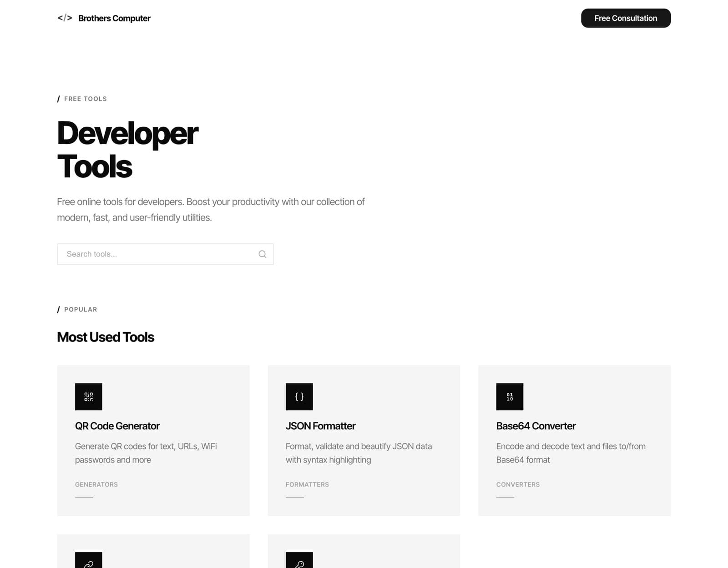Click the Free Consultation button
728x568 pixels.
626,18
